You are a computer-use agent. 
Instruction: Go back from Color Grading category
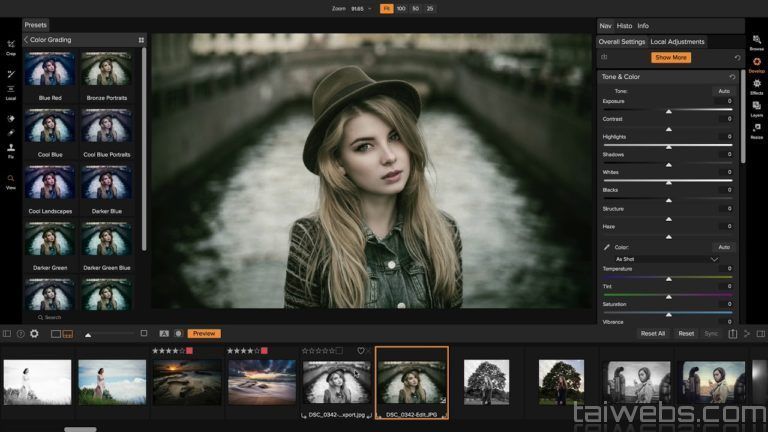tap(26, 40)
